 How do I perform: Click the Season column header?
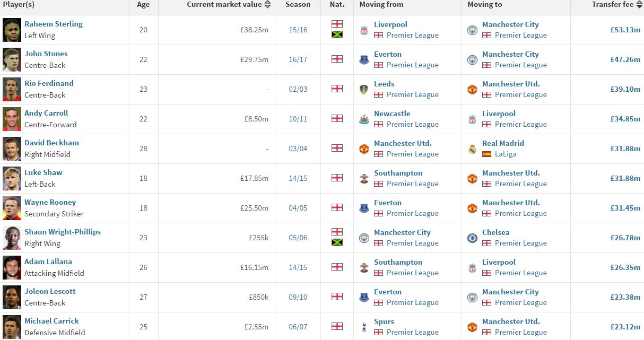[298, 4]
